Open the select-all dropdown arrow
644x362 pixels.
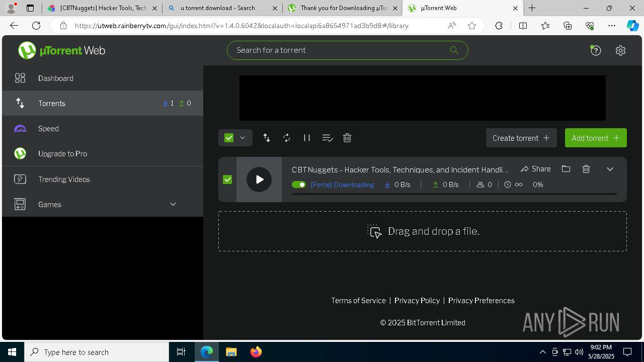243,138
